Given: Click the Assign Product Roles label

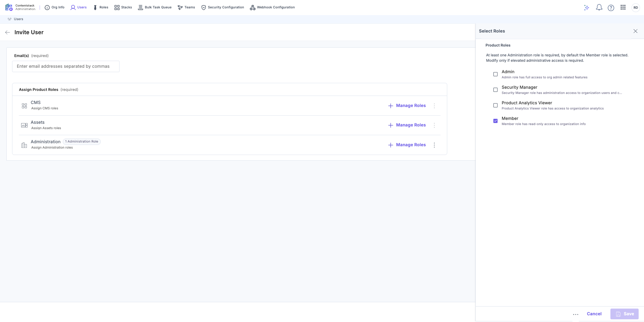Looking at the screenshot, I should click(x=39, y=90).
